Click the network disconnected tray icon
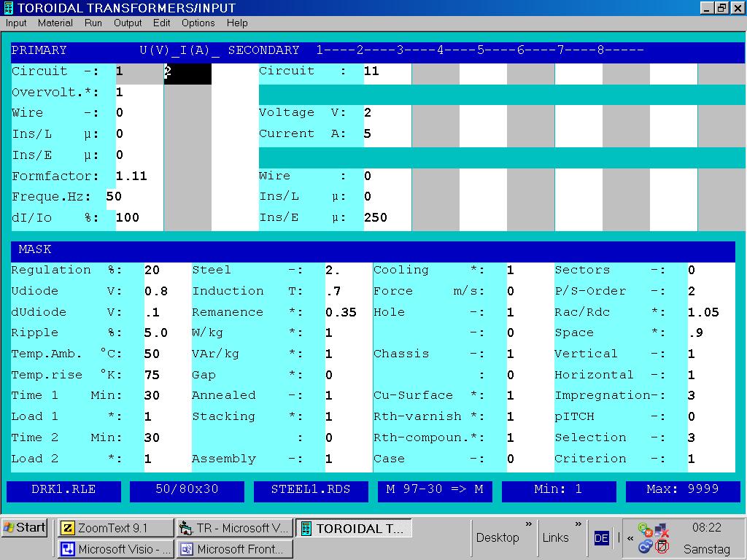Viewport: 747px width, 560px height. coord(662,529)
